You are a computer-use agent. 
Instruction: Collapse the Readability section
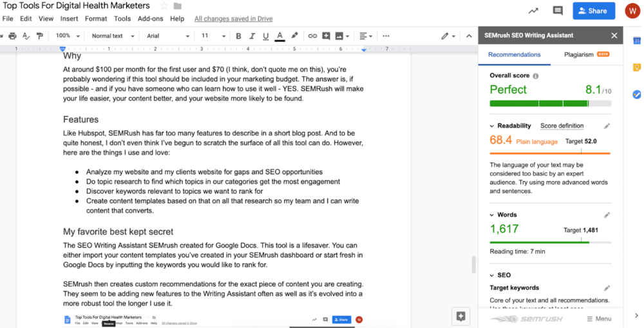[492, 126]
